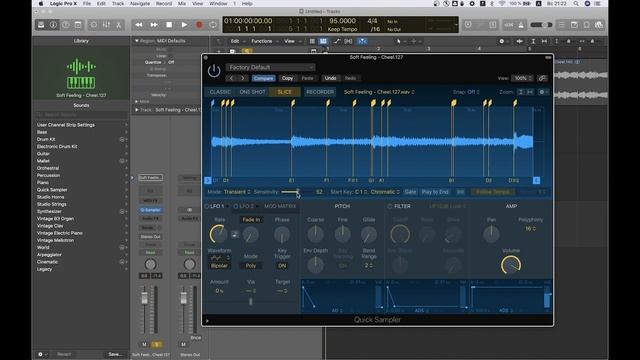
Task: Click the waveform end marker arrow
Action: point(536,180)
